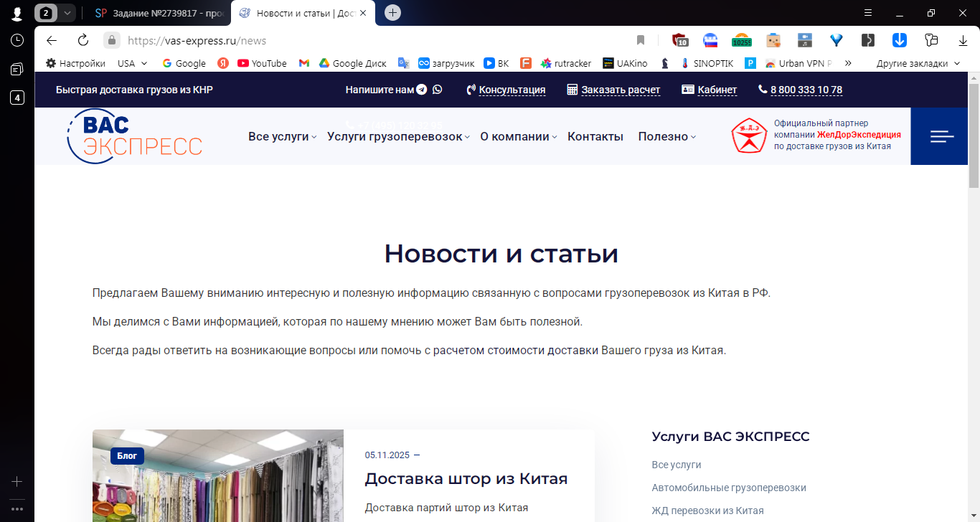Viewport: 980px width, 522px height.
Task: Open Telegram chat icon next to Напишите нам
Action: coord(422,90)
